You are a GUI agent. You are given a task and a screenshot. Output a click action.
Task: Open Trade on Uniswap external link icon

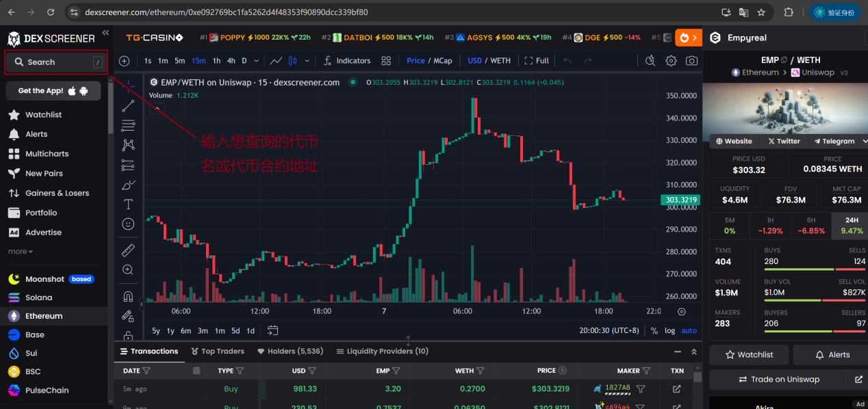858,379
